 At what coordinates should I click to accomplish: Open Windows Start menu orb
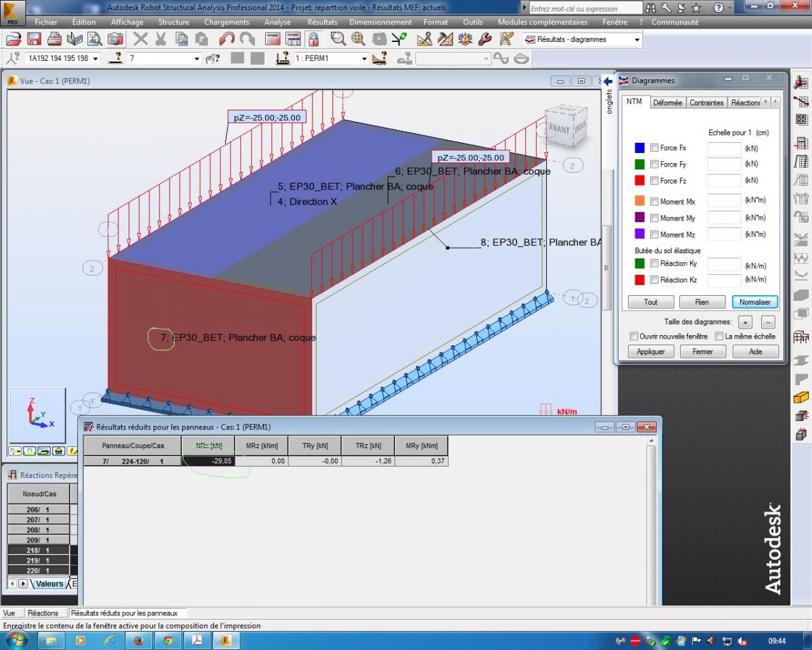point(16,640)
